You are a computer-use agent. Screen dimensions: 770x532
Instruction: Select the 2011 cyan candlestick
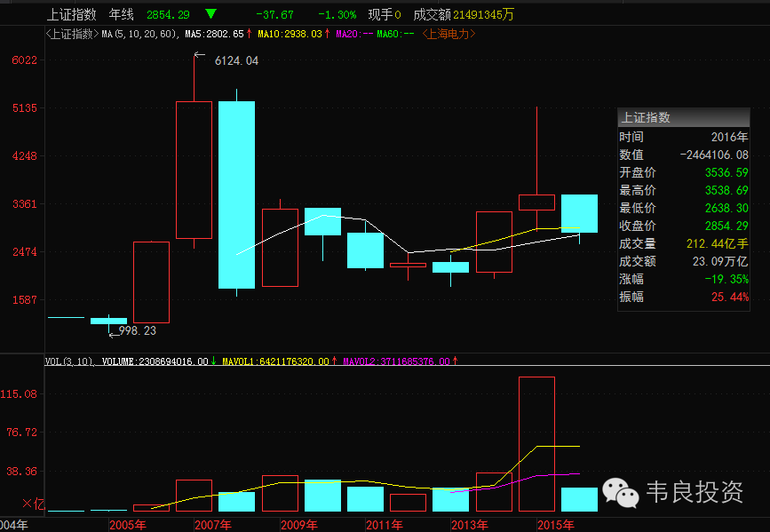[x=365, y=250]
